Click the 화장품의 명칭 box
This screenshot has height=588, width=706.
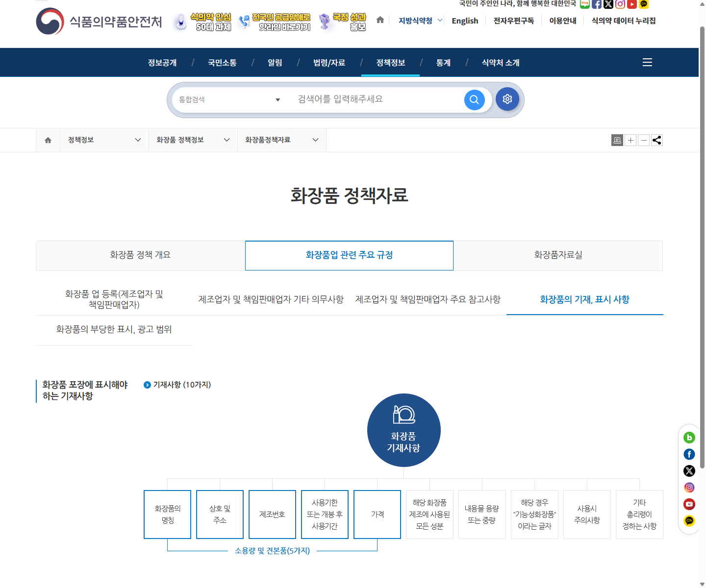168,514
